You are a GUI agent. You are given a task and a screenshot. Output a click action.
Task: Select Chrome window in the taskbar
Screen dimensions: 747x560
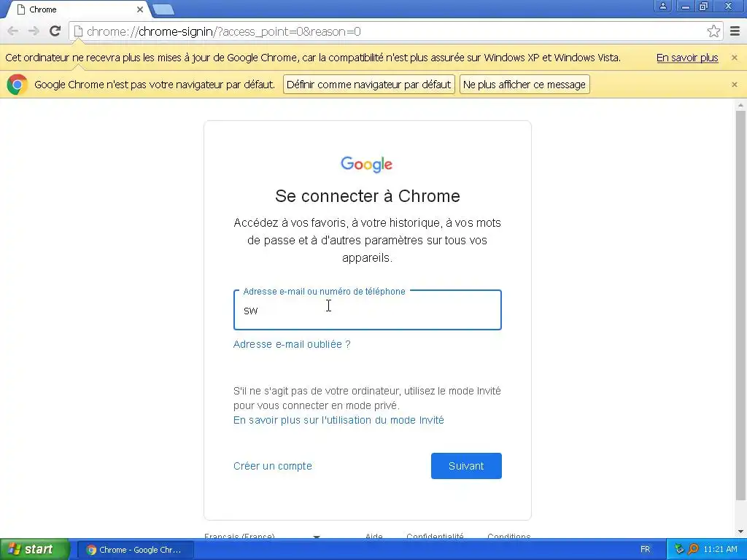135,550
